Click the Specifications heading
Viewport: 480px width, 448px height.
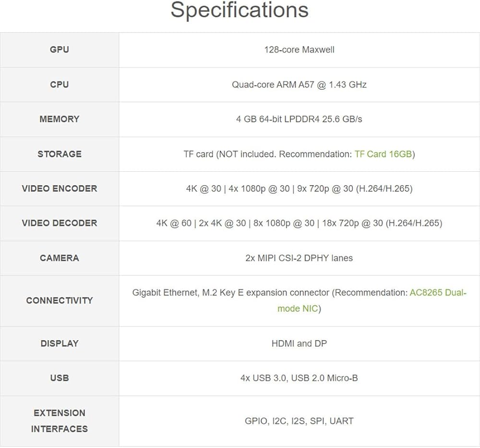click(240, 10)
